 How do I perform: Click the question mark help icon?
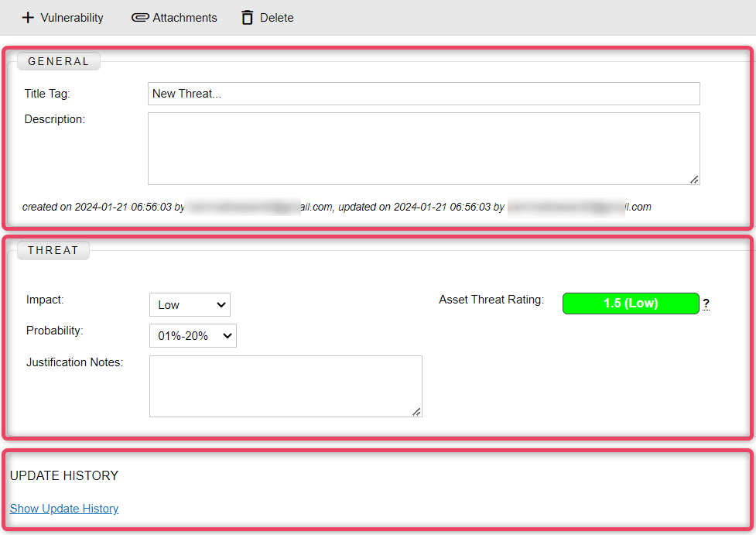click(706, 304)
